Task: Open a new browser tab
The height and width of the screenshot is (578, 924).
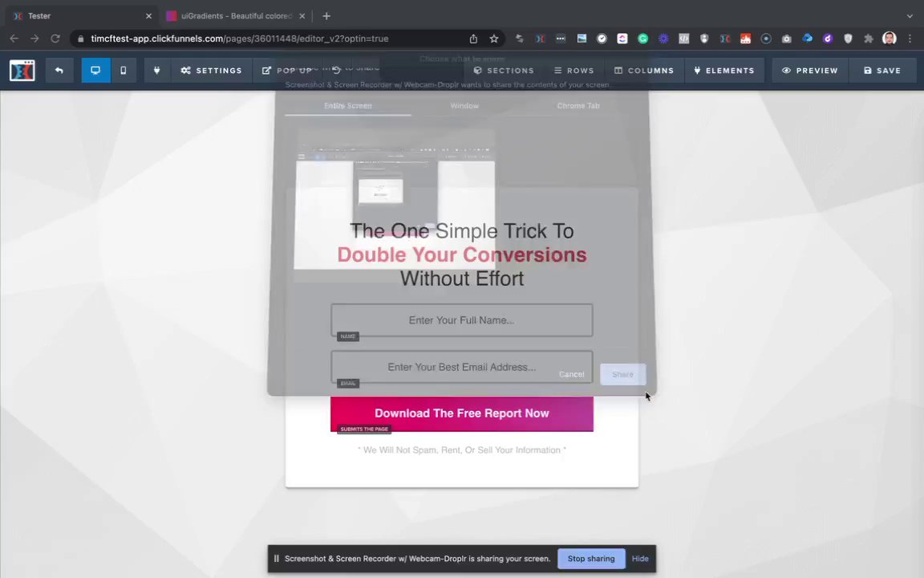Action: [326, 16]
